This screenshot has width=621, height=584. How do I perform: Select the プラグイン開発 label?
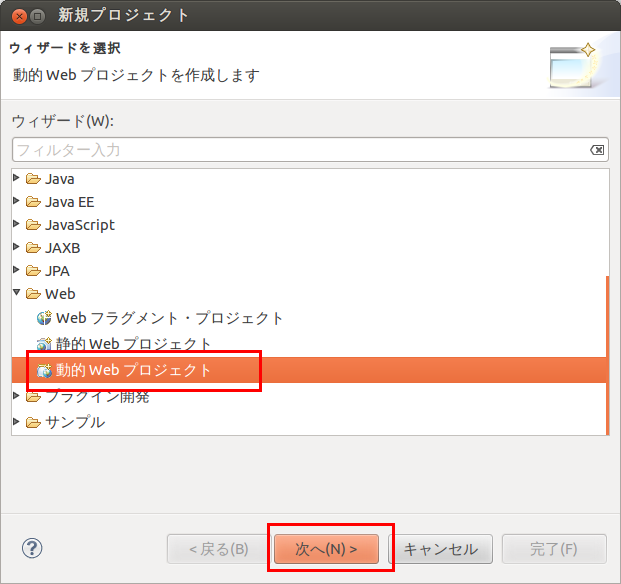97,397
